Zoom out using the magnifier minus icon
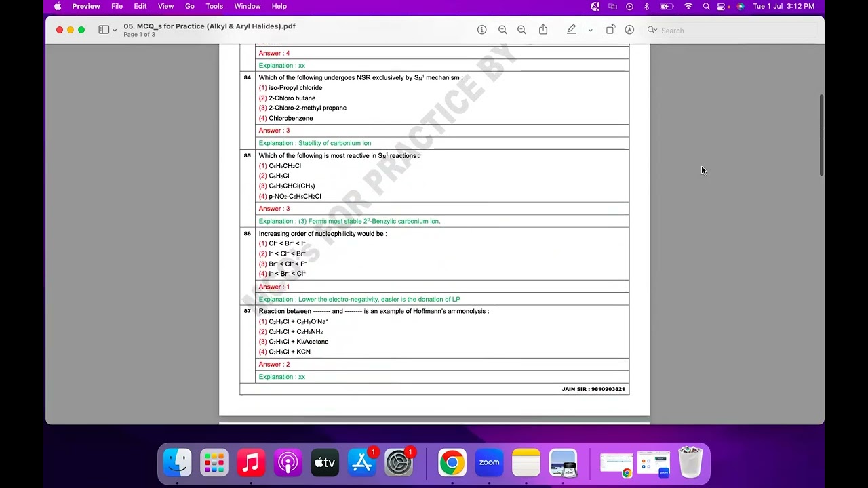This screenshot has height=488, width=868. [x=502, y=30]
